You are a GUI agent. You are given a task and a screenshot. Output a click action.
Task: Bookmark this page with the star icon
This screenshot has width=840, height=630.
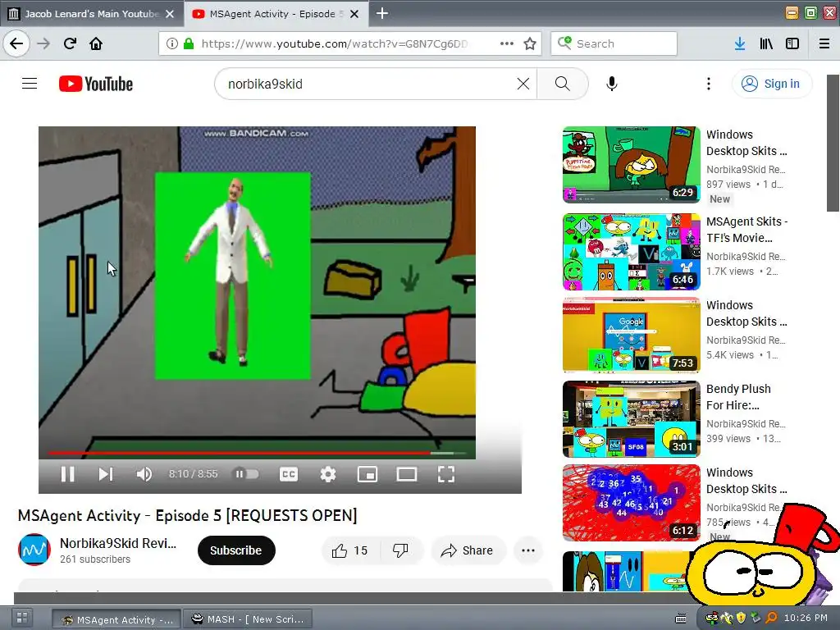pos(530,43)
